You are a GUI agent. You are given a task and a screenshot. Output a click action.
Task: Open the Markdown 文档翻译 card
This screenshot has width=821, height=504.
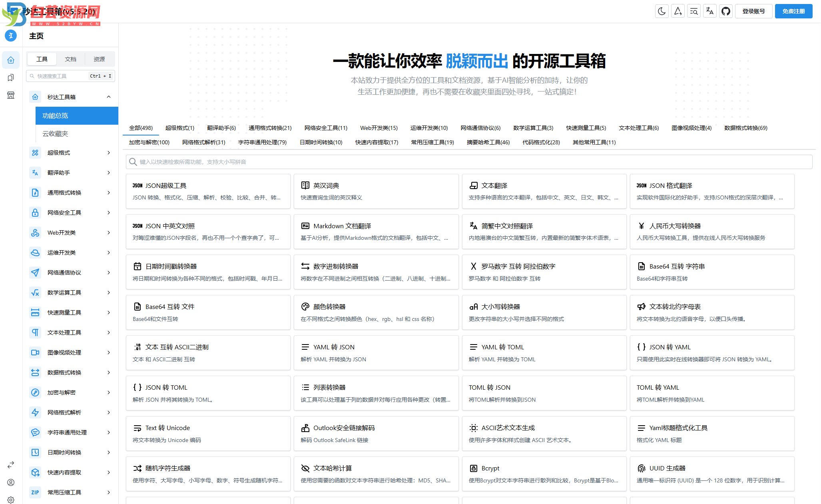pos(376,232)
